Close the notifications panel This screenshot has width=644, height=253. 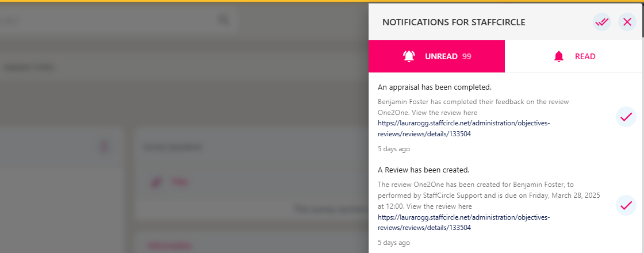click(x=627, y=22)
